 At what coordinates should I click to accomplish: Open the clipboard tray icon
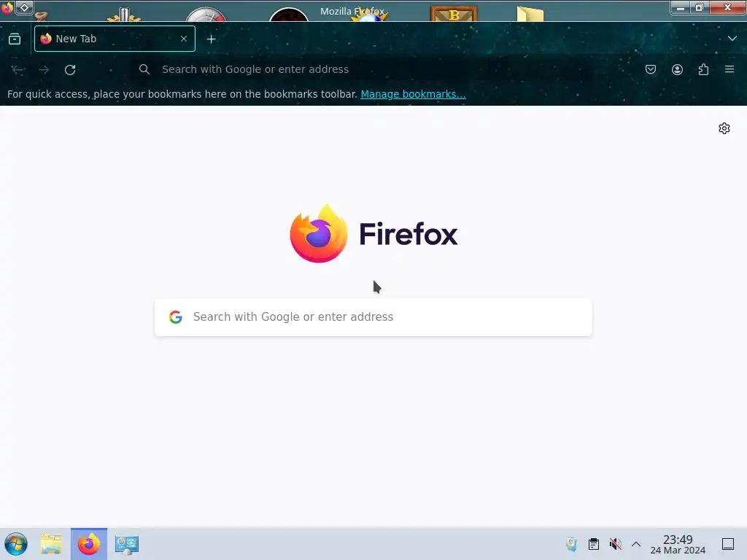(x=594, y=544)
